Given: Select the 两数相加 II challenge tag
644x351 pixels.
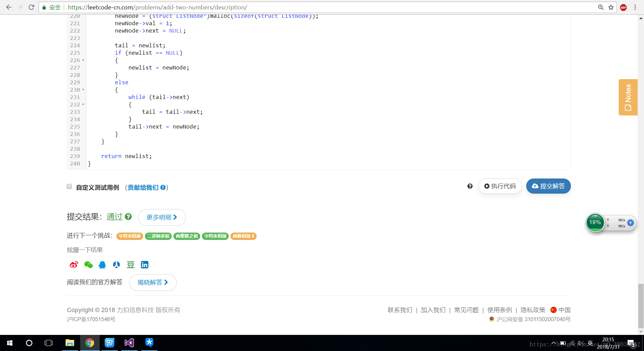Looking at the screenshot, I should pyautogui.click(x=244, y=236).
